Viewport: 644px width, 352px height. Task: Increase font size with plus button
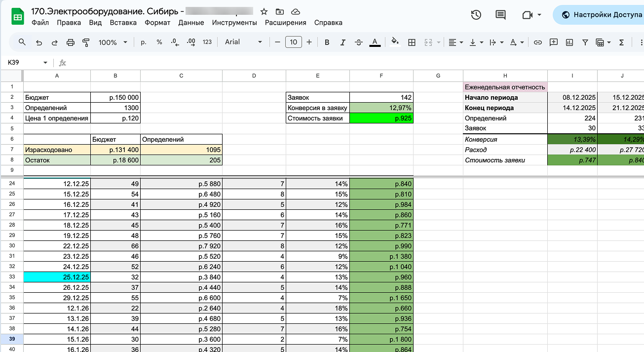(x=309, y=42)
